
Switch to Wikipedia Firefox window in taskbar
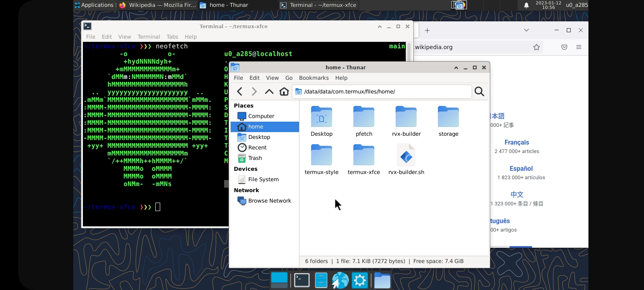pyautogui.click(x=157, y=5)
